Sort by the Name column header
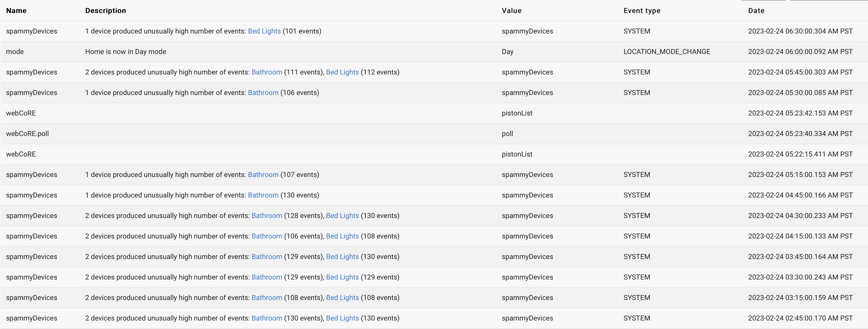The image size is (868, 329). point(16,11)
